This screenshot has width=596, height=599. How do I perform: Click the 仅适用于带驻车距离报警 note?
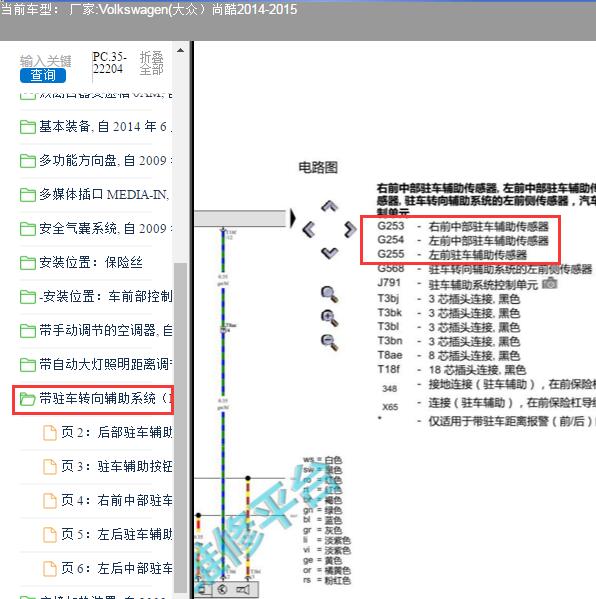[512, 421]
